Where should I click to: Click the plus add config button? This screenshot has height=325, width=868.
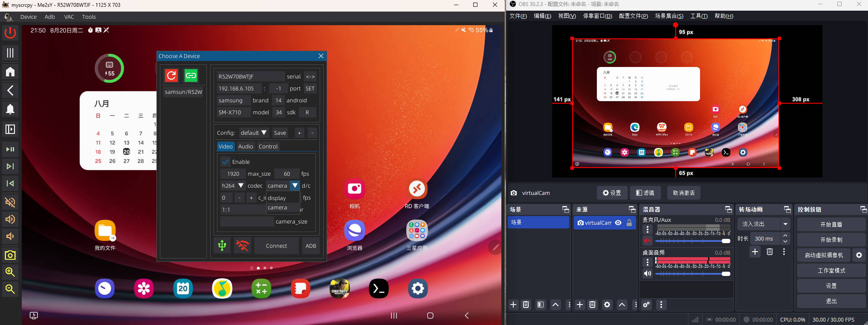pyautogui.click(x=299, y=133)
